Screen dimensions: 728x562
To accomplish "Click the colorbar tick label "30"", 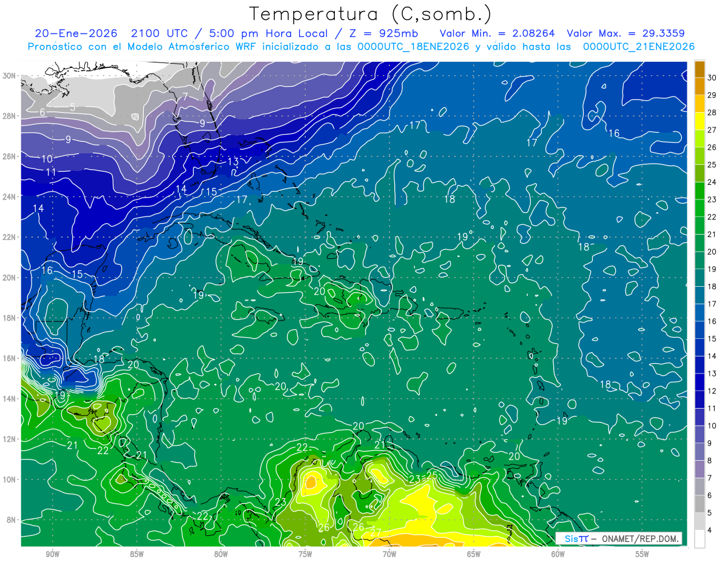I will (x=712, y=78).
